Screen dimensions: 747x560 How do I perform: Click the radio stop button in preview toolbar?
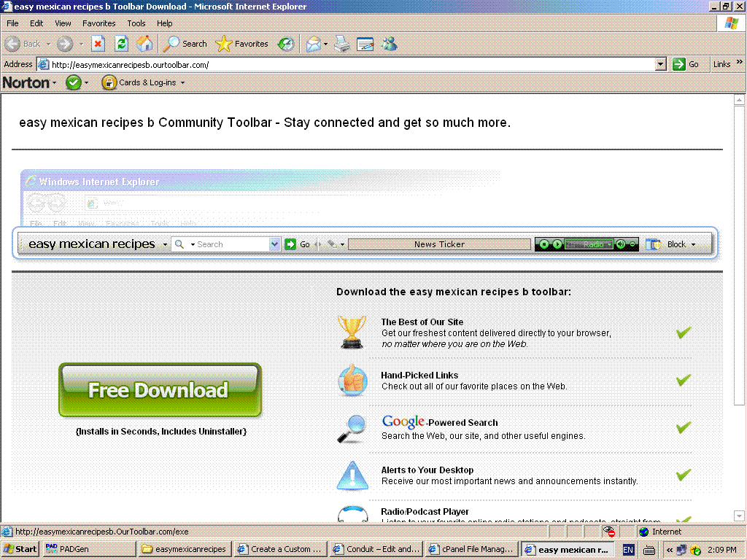pyautogui.click(x=544, y=244)
